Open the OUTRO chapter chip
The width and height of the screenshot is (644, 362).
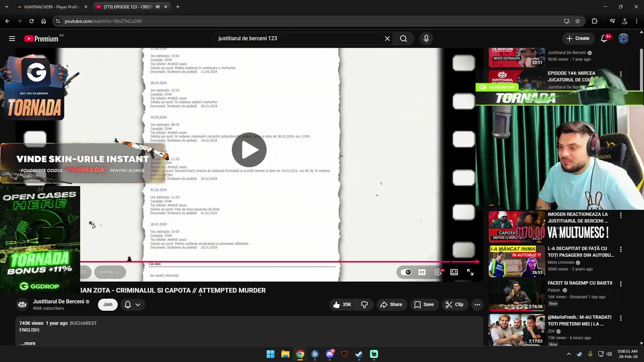coord(109,272)
